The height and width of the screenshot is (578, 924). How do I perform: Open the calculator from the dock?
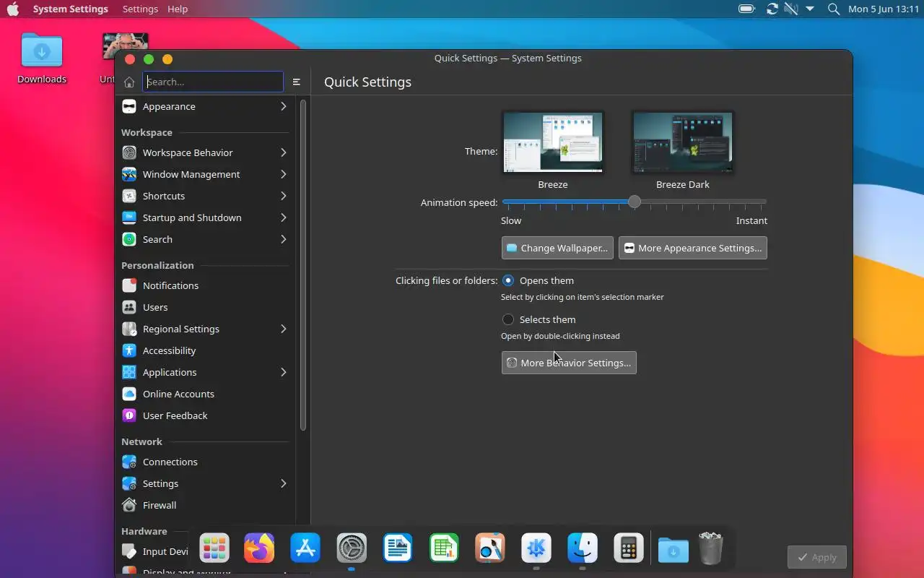click(x=629, y=548)
